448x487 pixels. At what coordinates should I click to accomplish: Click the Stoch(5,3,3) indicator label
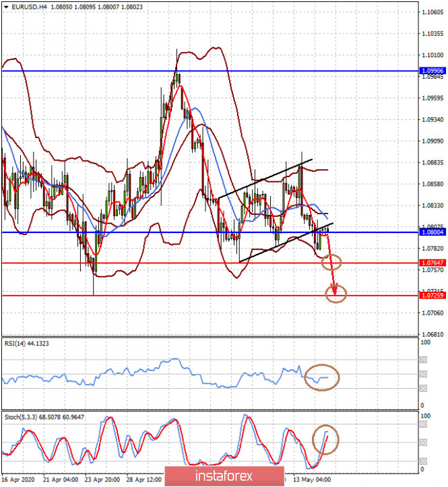(x=44, y=417)
